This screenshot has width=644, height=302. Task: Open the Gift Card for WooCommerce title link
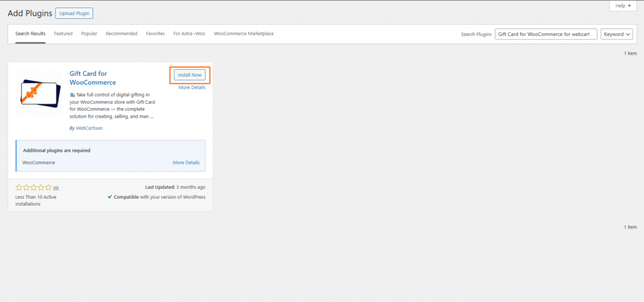point(92,78)
